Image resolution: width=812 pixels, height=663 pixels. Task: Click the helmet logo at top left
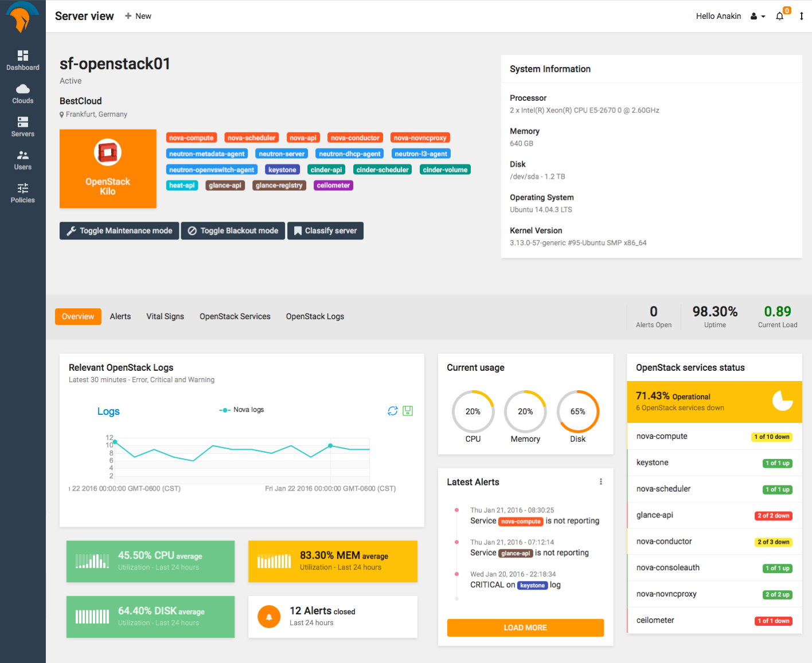(22, 17)
